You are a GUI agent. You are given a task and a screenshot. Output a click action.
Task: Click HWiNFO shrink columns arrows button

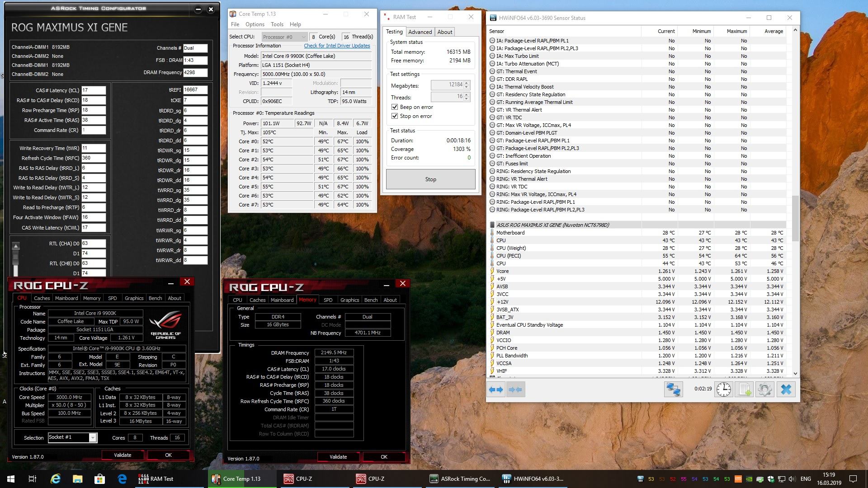[515, 389]
